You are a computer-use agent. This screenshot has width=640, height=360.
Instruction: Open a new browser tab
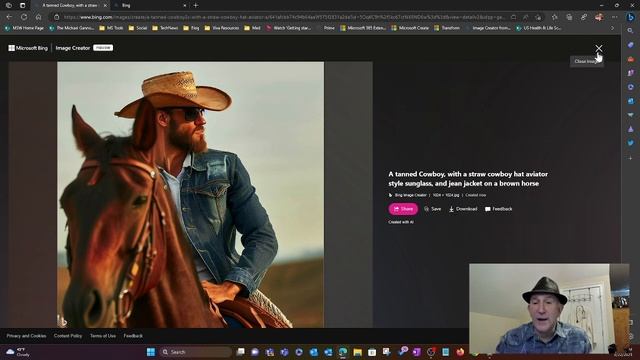point(196,5)
